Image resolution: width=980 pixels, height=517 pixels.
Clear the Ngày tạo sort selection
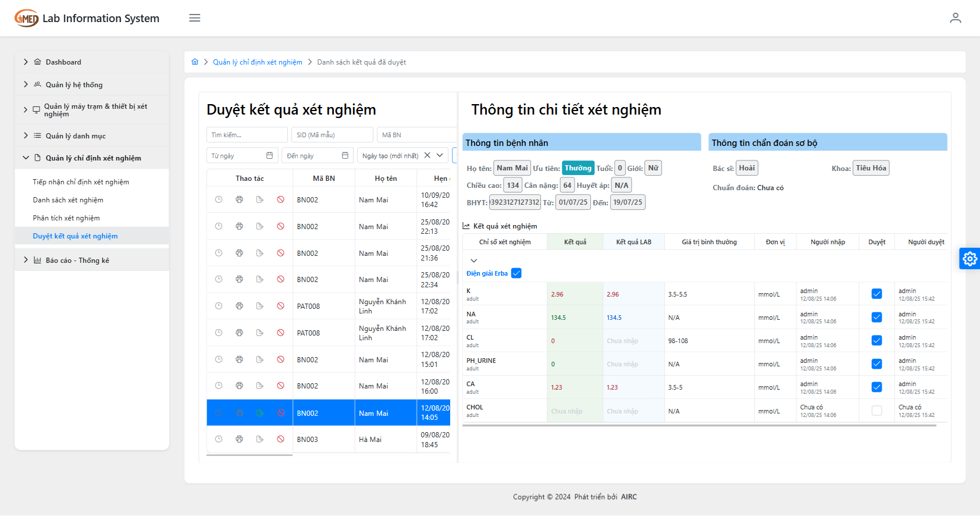coord(427,155)
